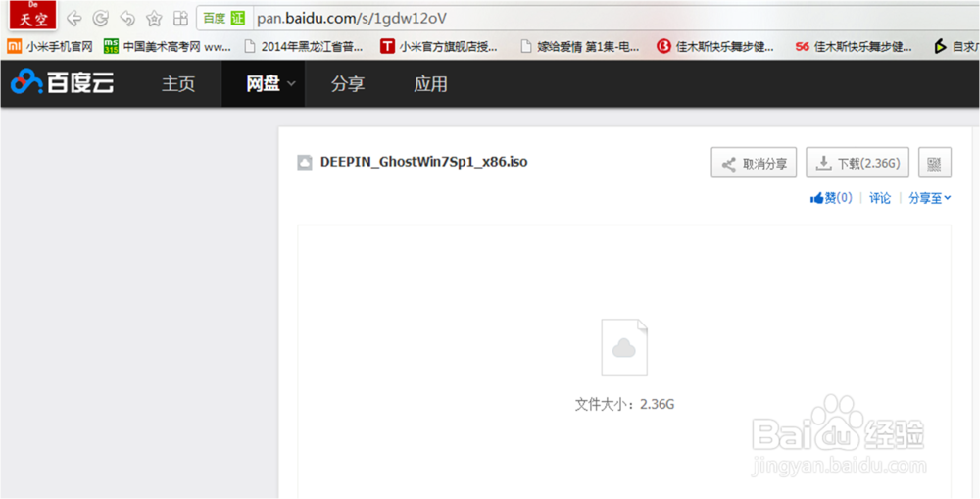Open the 中国美术高考网 bookmark
This screenshot has height=499, width=980.
168,47
